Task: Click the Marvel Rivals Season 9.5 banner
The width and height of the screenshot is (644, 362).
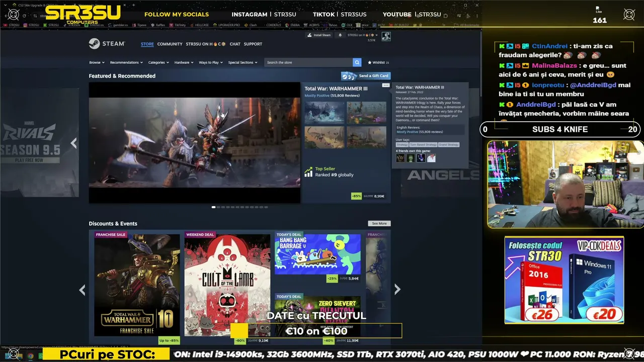Action: (39, 143)
